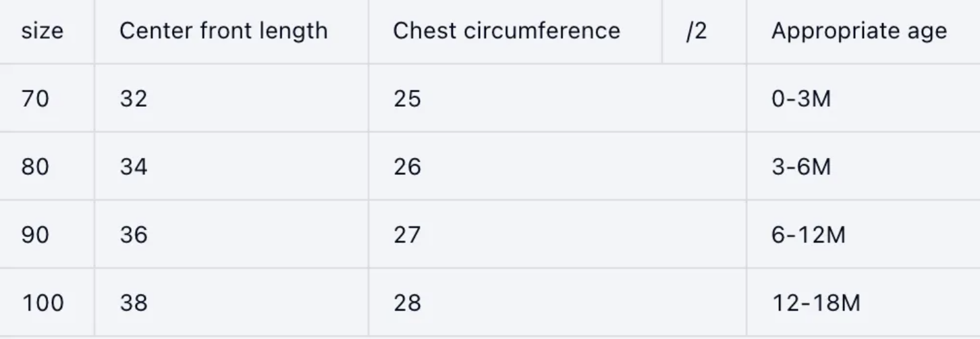Select the size 100 cell
This screenshot has width=980, height=339.
[43, 303]
